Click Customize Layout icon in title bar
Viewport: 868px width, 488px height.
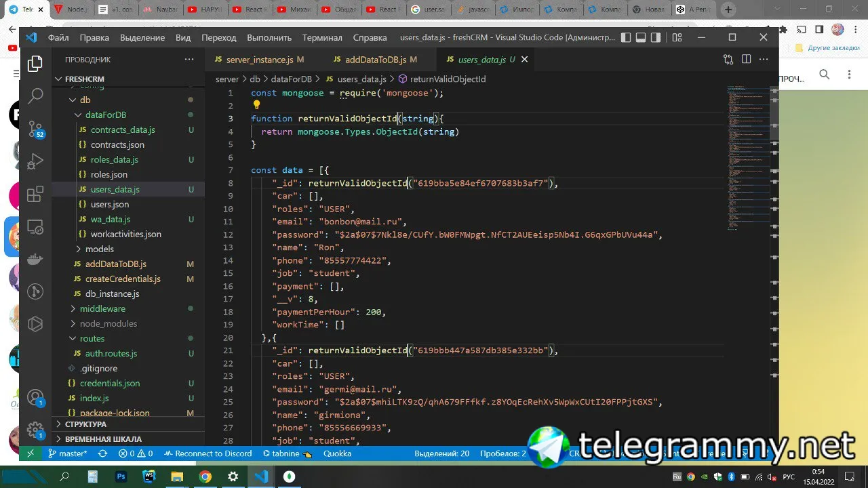click(677, 38)
